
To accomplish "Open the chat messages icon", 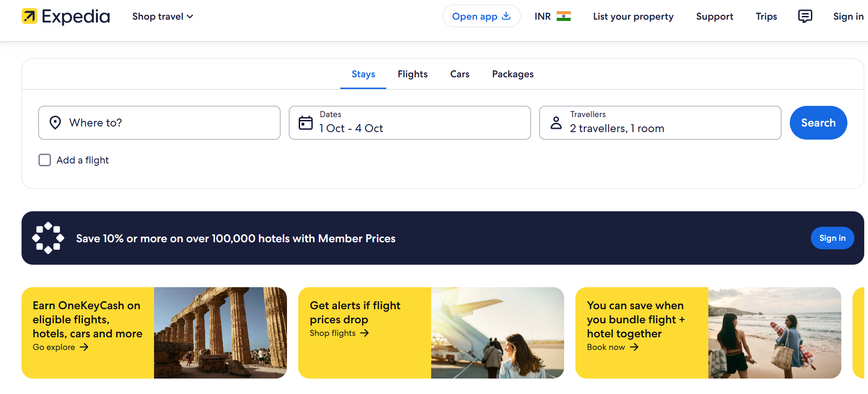I will pyautogui.click(x=805, y=16).
